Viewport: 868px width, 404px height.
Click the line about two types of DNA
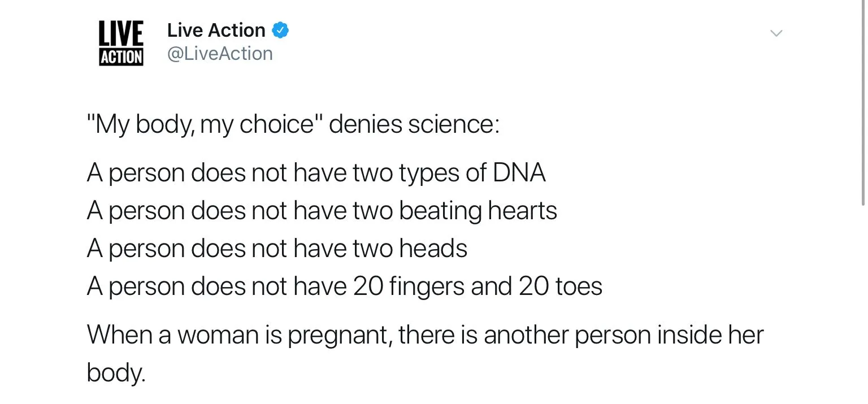pos(316,173)
